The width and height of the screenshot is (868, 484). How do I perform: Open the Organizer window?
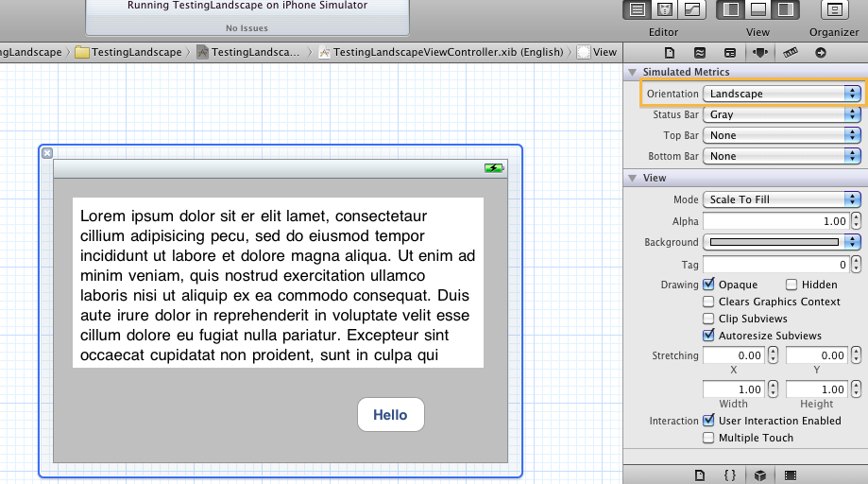click(834, 9)
